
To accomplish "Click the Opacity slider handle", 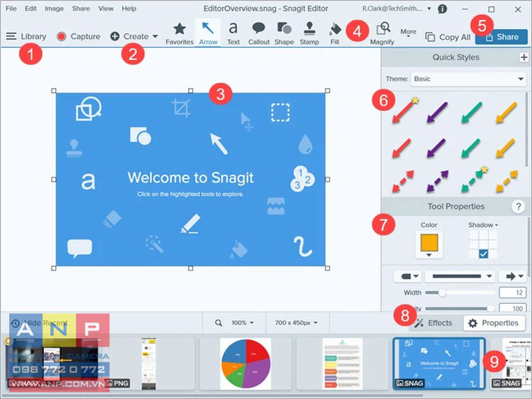I will point(491,308).
